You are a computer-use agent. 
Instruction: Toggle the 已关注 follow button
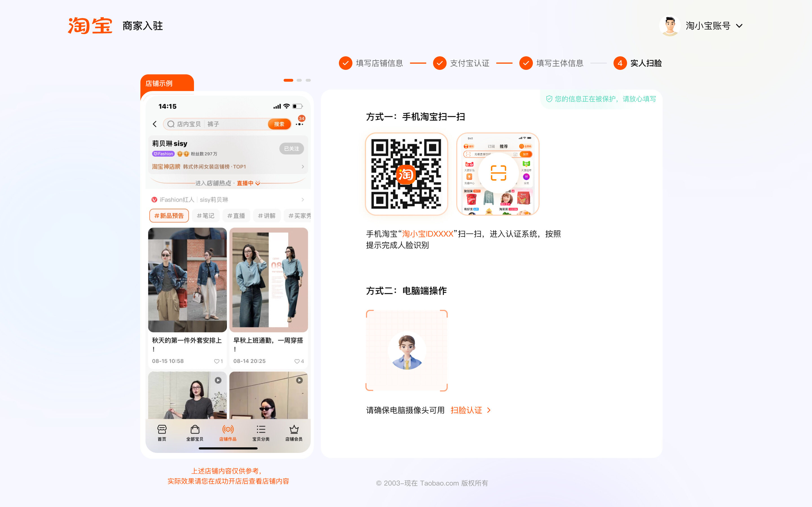291,148
